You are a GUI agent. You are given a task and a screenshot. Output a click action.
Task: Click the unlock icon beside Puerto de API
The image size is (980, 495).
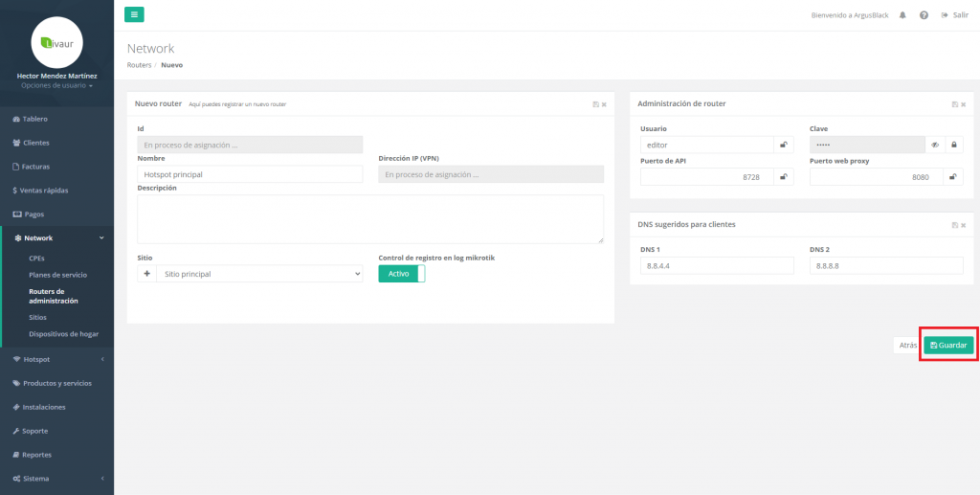pyautogui.click(x=784, y=177)
